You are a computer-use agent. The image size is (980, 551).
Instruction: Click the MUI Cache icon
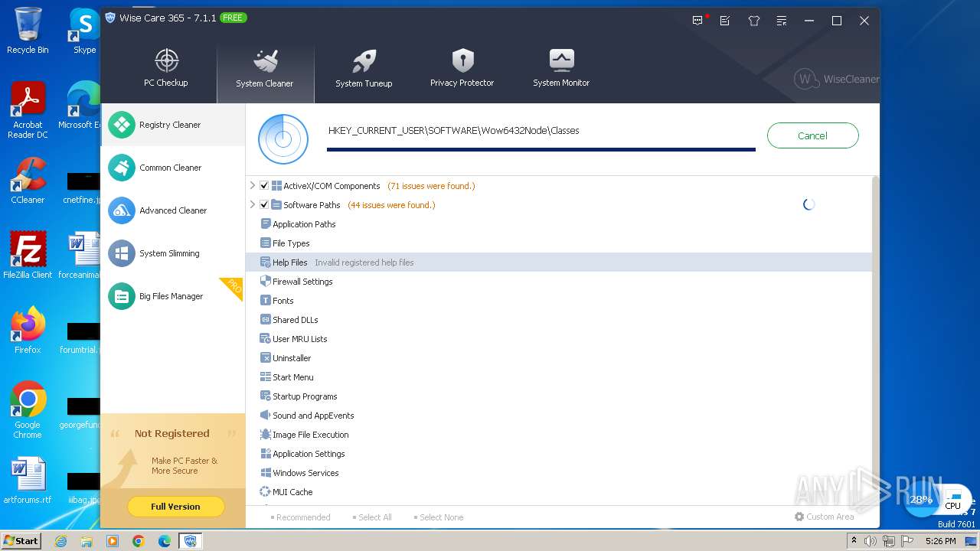[x=266, y=491]
